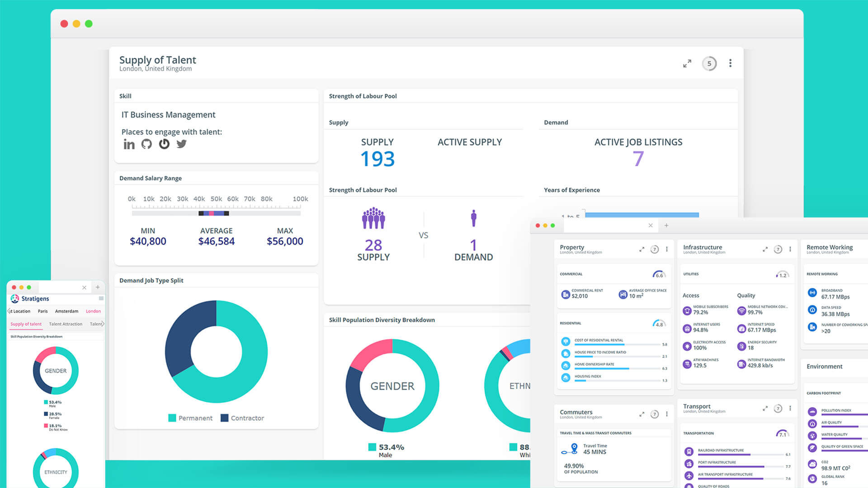This screenshot has height=488, width=868.
Task: Expand the Property card to fullscreen
Action: pyautogui.click(x=642, y=249)
